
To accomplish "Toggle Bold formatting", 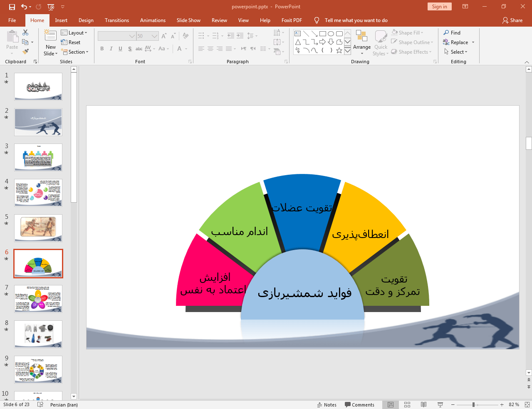I will (x=102, y=49).
